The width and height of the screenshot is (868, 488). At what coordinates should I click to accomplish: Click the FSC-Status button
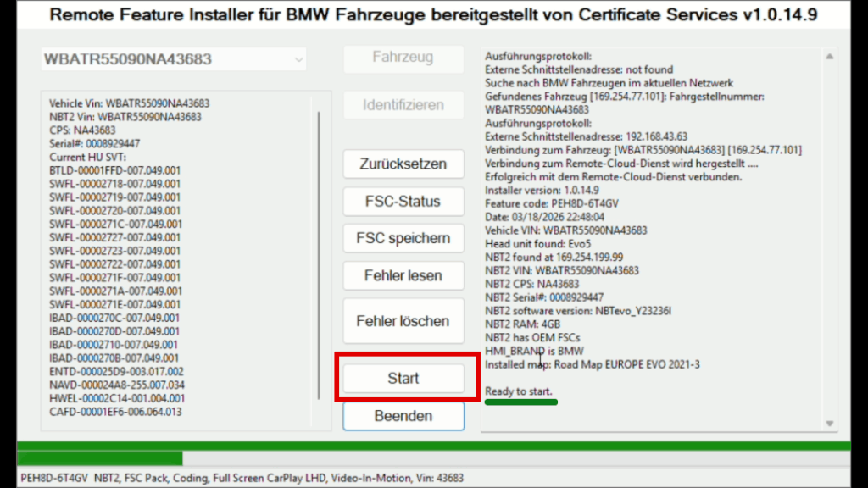(x=403, y=202)
